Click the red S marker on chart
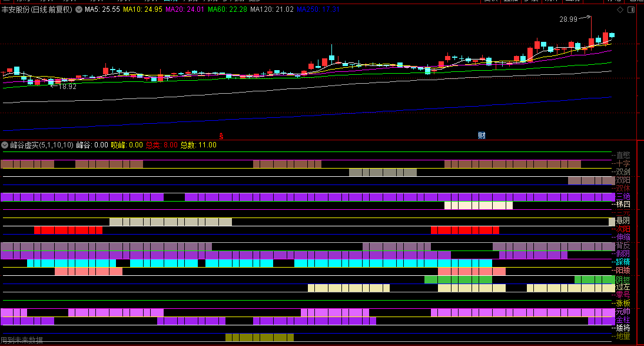Viewport: 644px width, 346px height. (221, 136)
